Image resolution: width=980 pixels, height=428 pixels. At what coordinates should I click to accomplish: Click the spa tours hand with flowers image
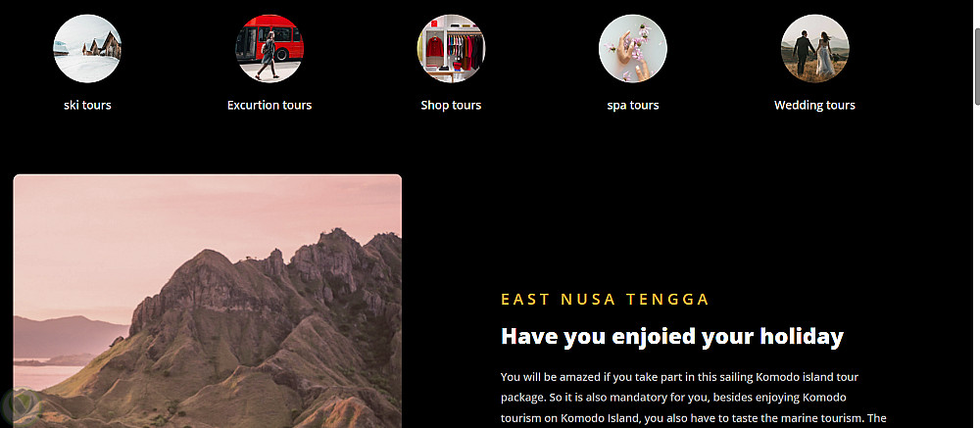pyautogui.click(x=633, y=49)
